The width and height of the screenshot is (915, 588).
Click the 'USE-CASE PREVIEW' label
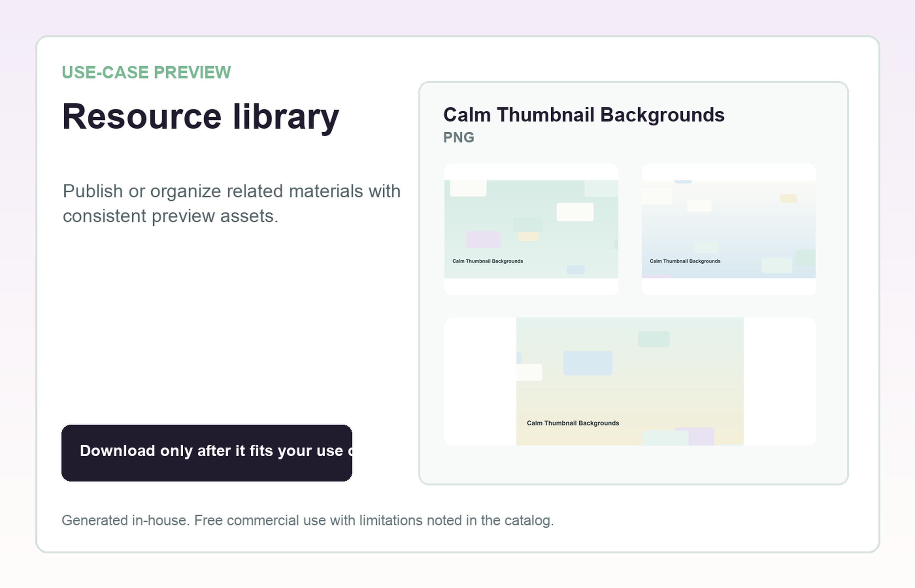(x=146, y=72)
